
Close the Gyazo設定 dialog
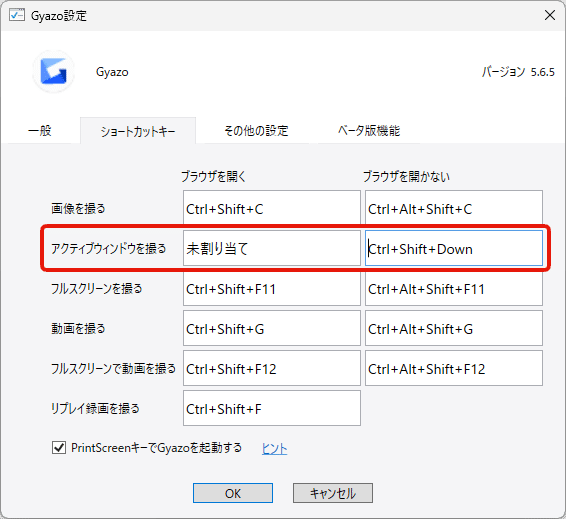tap(550, 15)
